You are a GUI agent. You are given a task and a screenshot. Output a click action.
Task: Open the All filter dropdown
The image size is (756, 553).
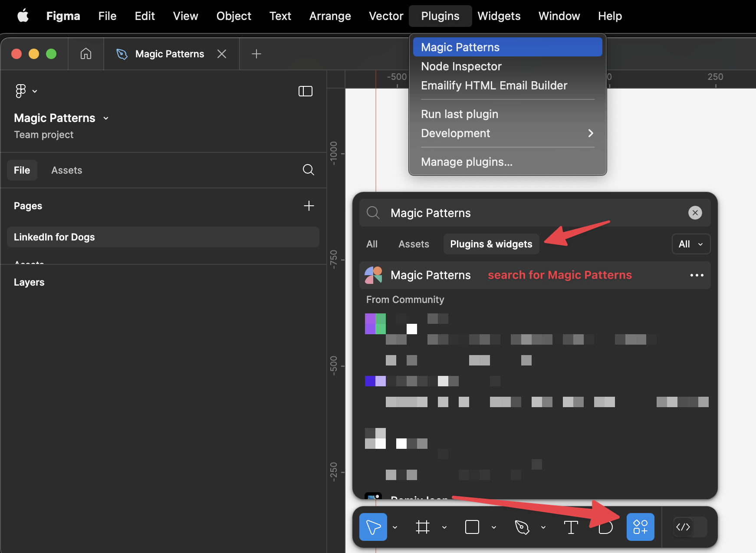(691, 244)
